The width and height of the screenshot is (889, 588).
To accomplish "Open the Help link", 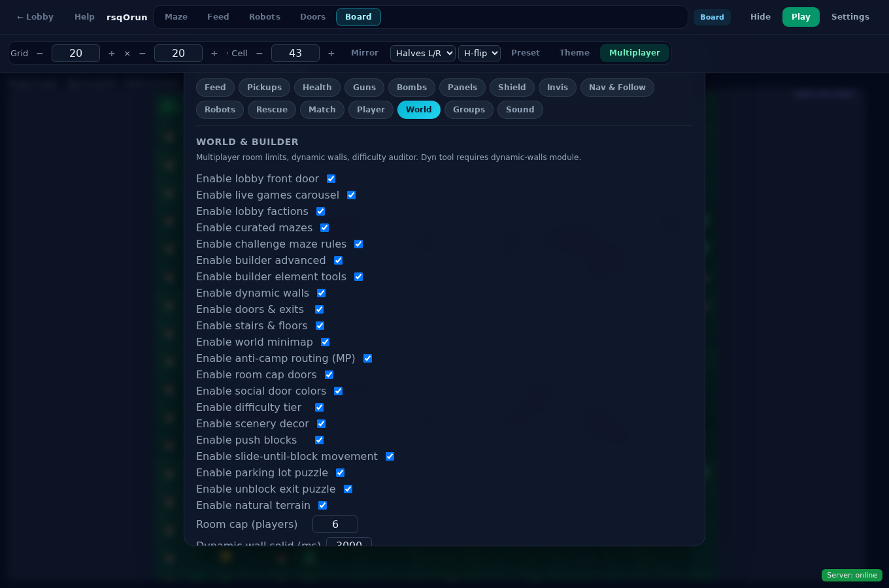I will tap(84, 17).
